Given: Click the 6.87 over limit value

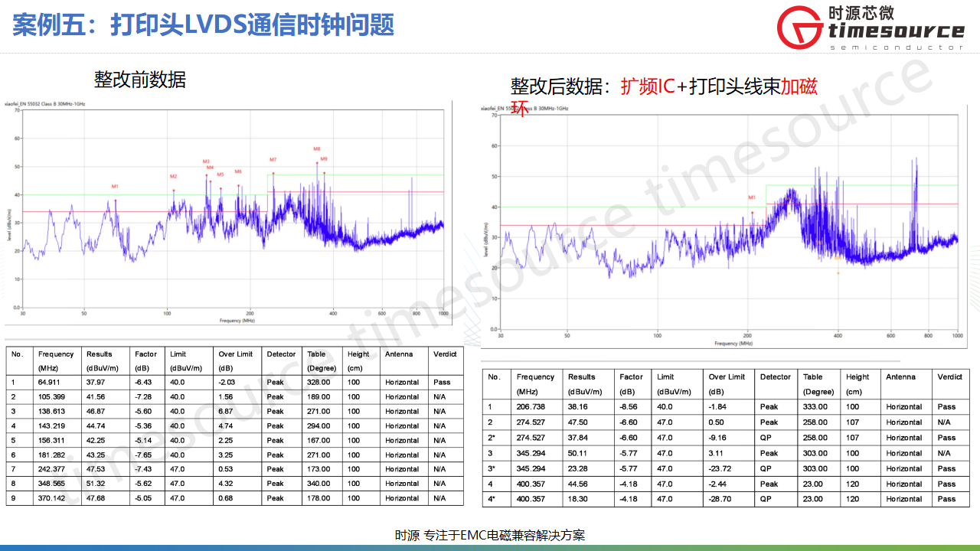Looking at the screenshot, I should pyautogui.click(x=226, y=411).
